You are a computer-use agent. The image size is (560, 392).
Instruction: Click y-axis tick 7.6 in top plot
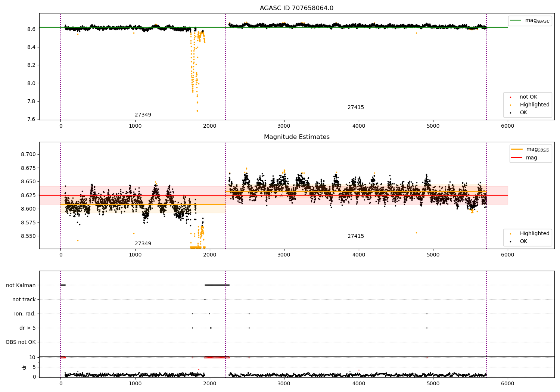click(x=31, y=119)
